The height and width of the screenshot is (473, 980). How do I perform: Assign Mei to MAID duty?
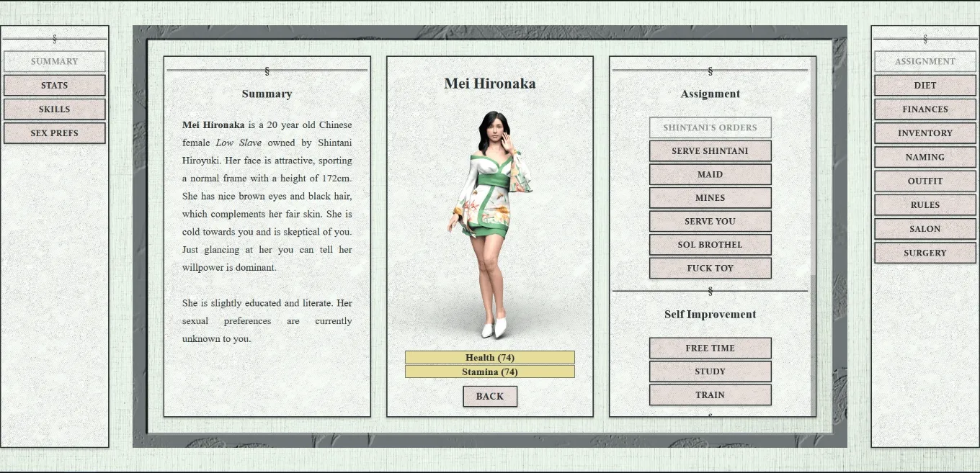click(x=710, y=174)
